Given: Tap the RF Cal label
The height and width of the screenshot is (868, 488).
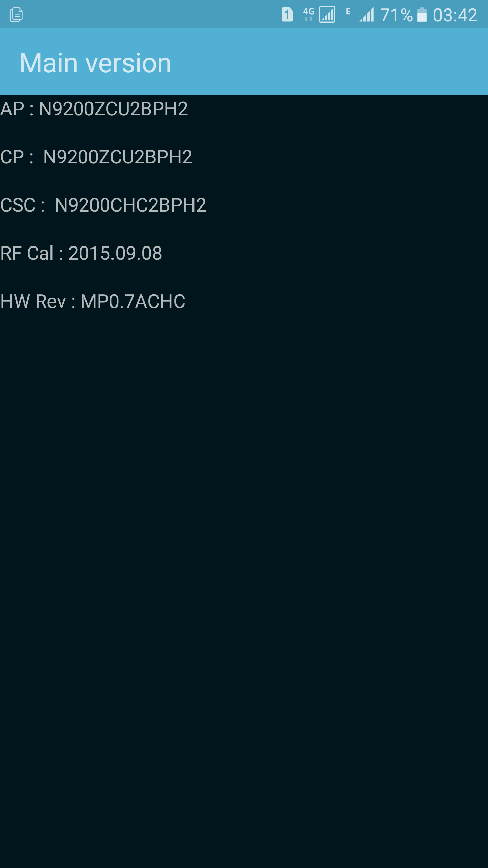Looking at the screenshot, I should 27,253.
